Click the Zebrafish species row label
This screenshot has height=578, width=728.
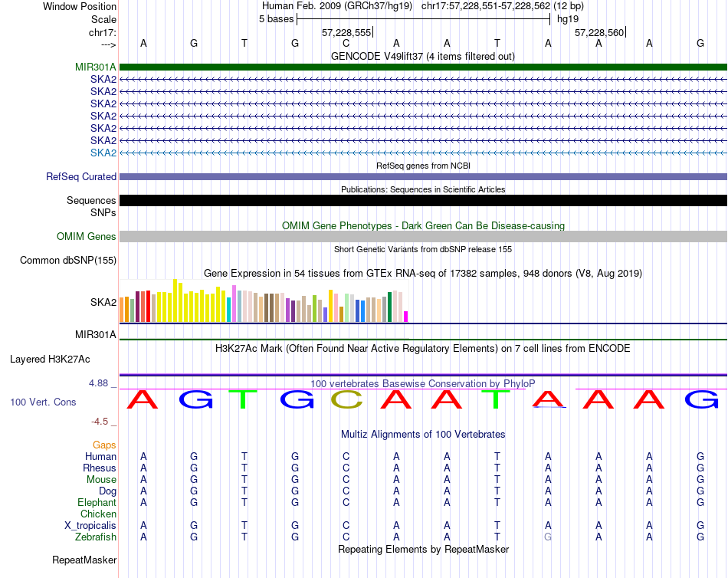[x=96, y=537]
